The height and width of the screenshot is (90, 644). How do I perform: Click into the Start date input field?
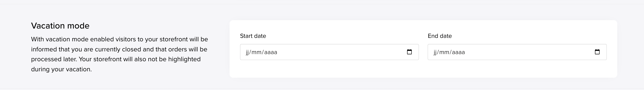[329, 52]
